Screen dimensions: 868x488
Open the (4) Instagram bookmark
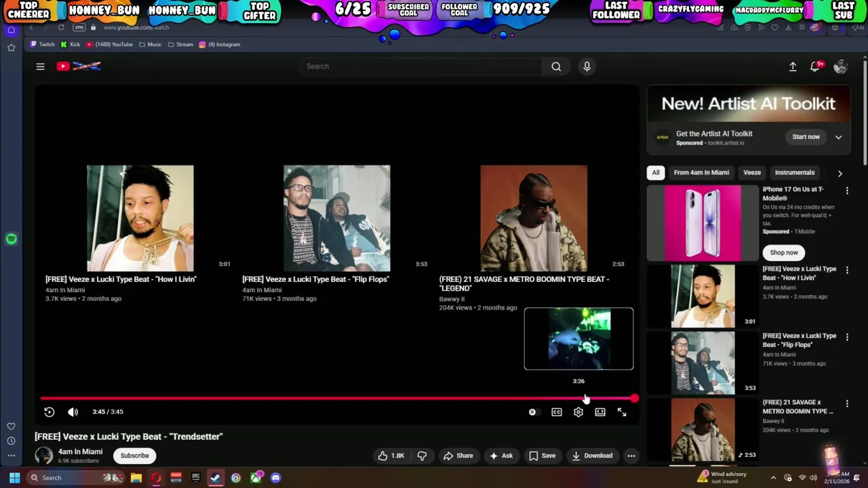pos(220,45)
